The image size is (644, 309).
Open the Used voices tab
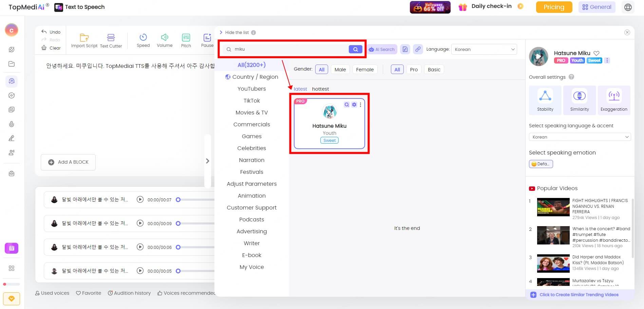click(52, 293)
